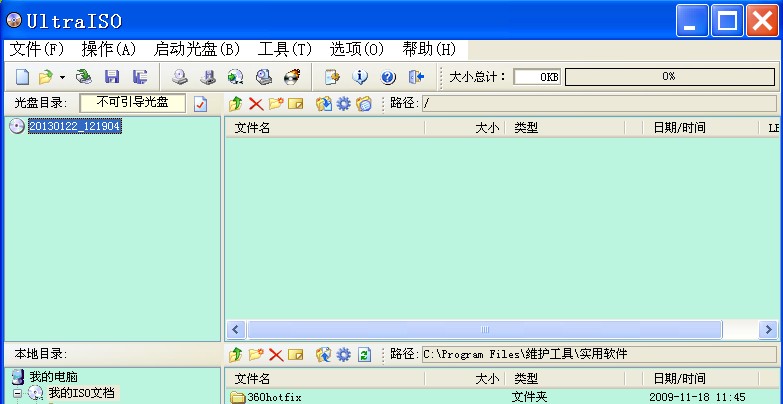
Task: Open the 启动光盘(B) menu
Action: click(x=197, y=49)
